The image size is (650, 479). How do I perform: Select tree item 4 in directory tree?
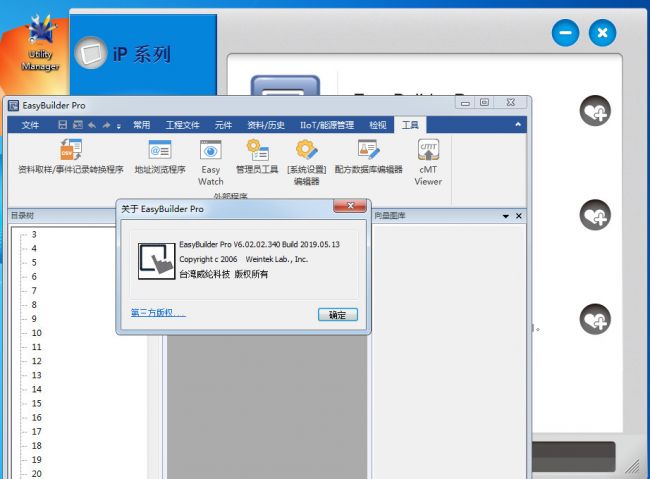point(34,248)
